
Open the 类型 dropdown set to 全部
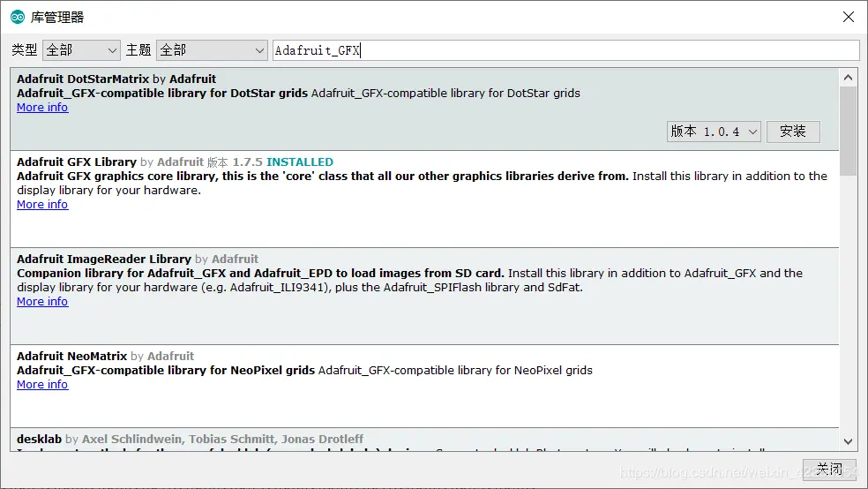(x=81, y=50)
